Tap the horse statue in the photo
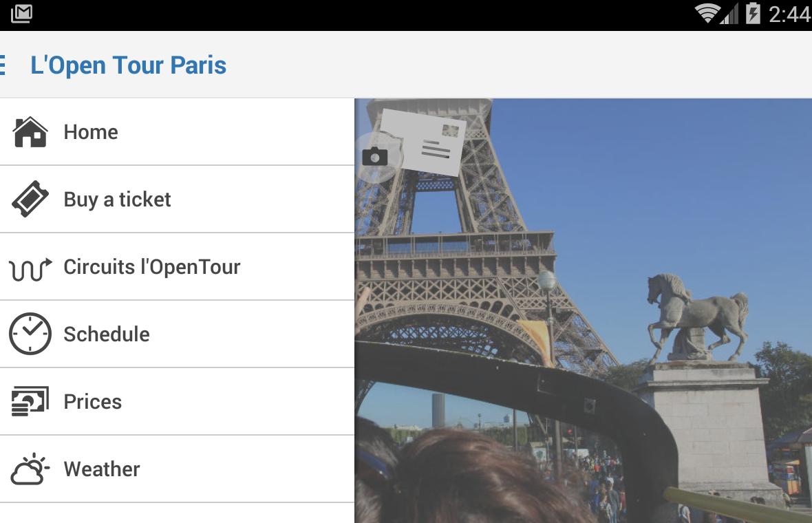Image resolution: width=812 pixels, height=523 pixels. [x=696, y=314]
